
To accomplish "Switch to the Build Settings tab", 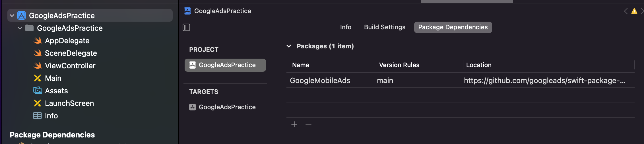I will pos(385,27).
